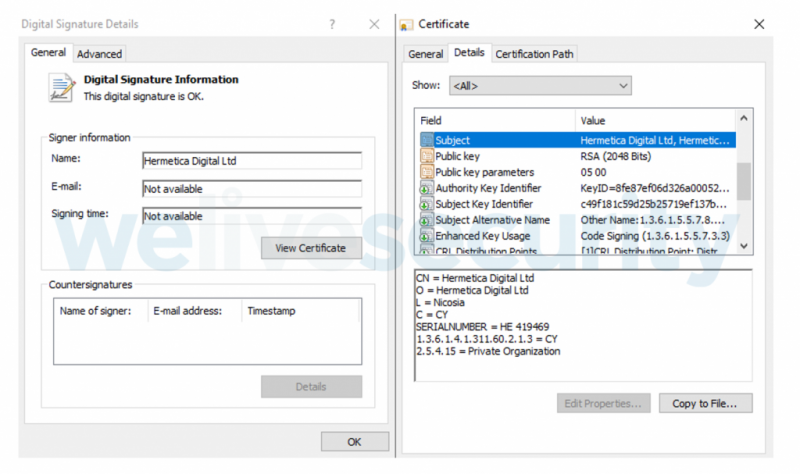Click the Authority Key Identifier icon

pos(427,188)
